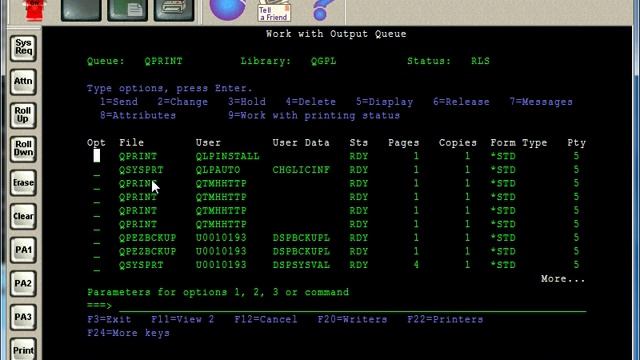640x360 pixels.
Task: Click the 5=Display option text
Action: click(x=384, y=102)
